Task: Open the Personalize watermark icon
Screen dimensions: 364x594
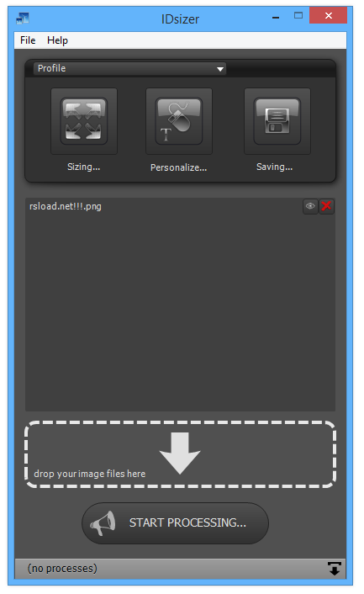Action: (179, 121)
